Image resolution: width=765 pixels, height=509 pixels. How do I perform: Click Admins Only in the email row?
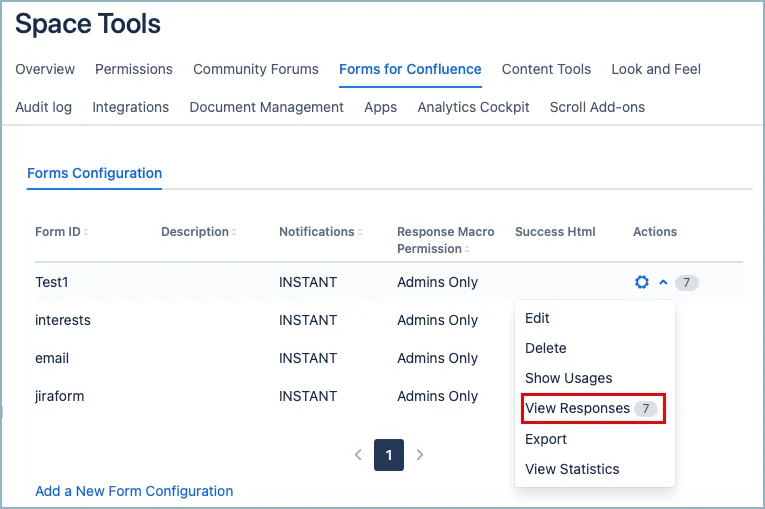click(438, 358)
